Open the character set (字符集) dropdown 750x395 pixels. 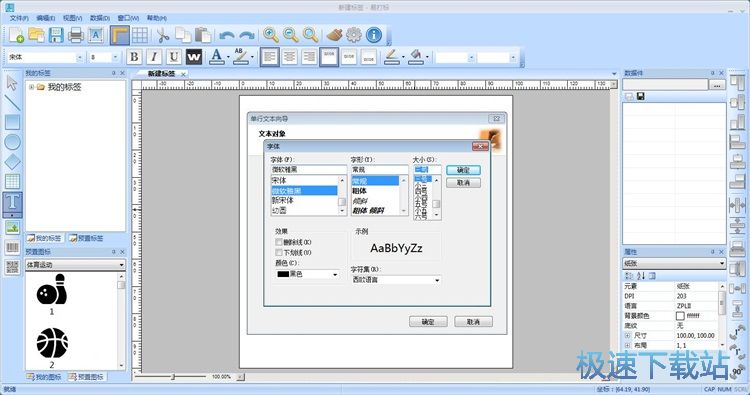coord(396,280)
